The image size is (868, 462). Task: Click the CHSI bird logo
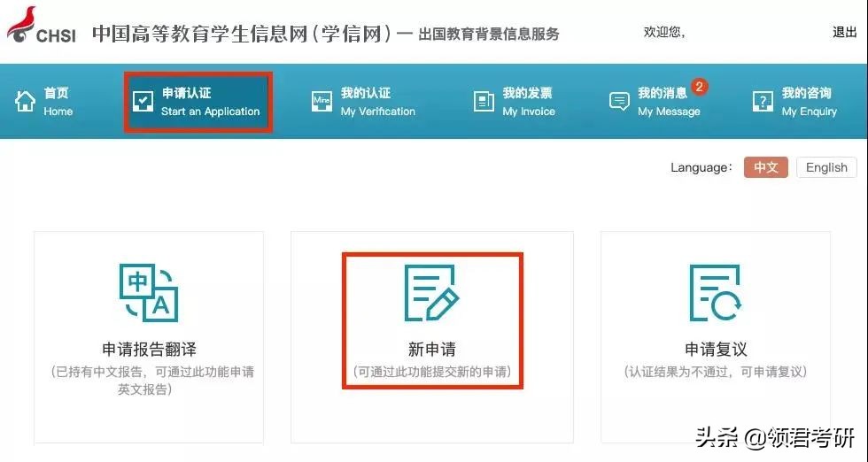(x=21, y=25)
